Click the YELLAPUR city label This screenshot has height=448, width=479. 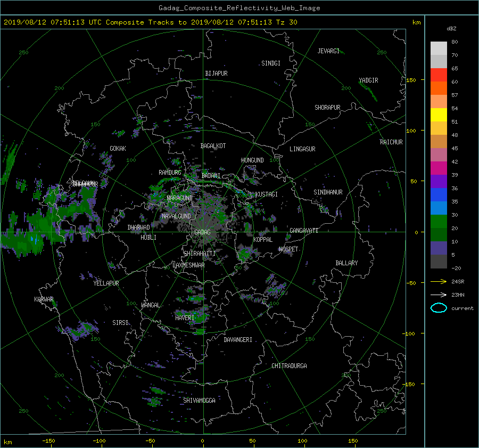click(x=106, y=283)
